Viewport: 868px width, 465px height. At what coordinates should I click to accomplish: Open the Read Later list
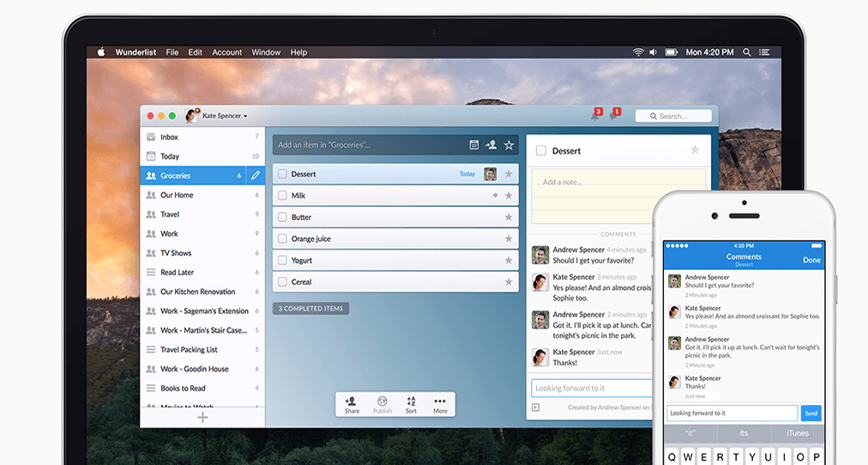coord(202,272)
